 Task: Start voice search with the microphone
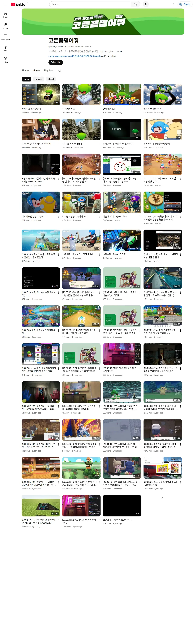pyautogui.click(x=146, y=4)
